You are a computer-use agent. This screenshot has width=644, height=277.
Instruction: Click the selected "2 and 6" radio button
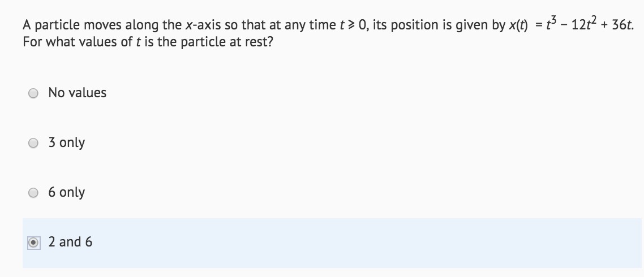pyautogui.click(x=34, y=243)
